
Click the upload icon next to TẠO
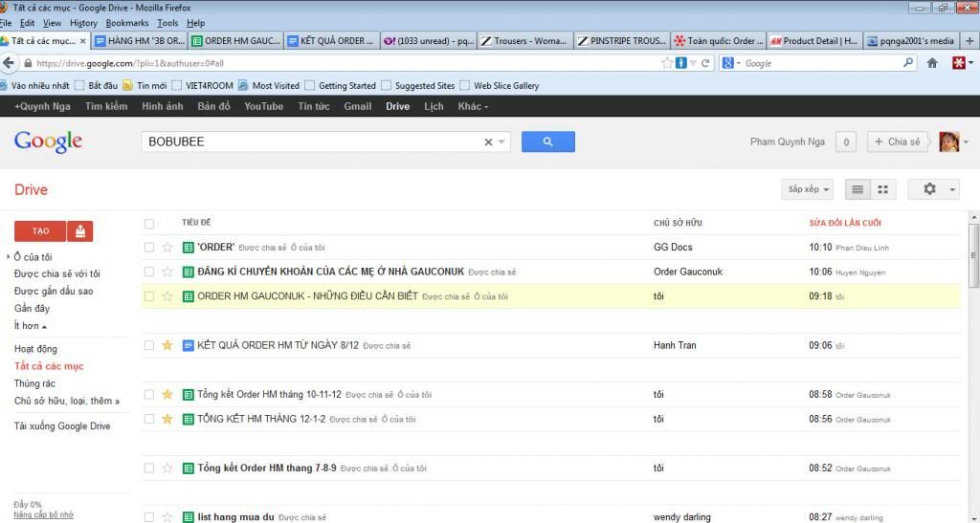point(81,230)
